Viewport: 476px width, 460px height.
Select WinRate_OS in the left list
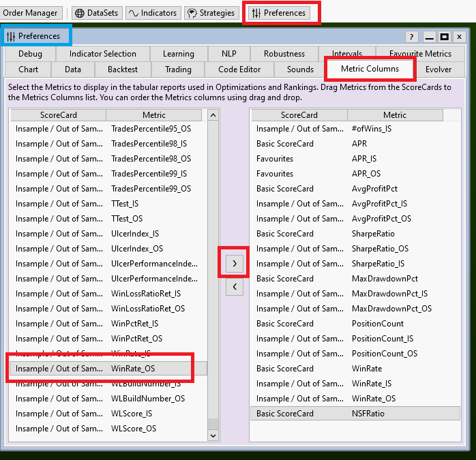pos(132,369)
